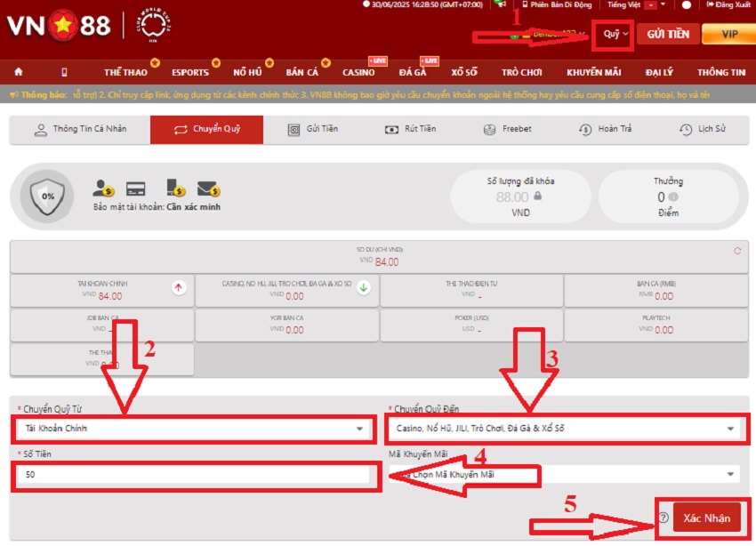Click the phone verification icon

(175, 188)
